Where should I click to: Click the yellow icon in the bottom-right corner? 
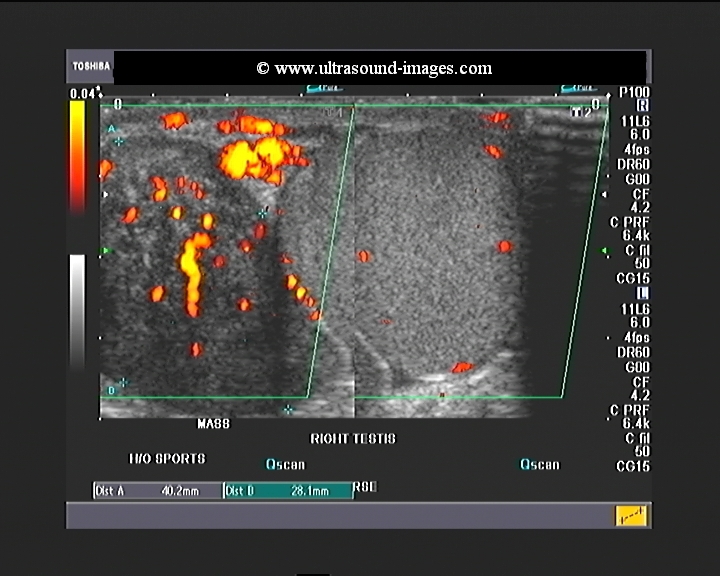(630, 516)
